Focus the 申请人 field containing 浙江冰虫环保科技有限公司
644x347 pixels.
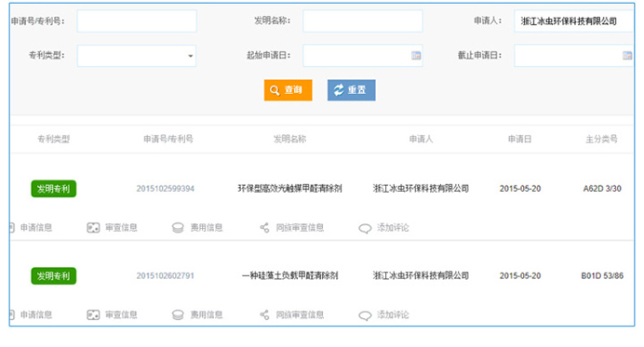point(574,21)
